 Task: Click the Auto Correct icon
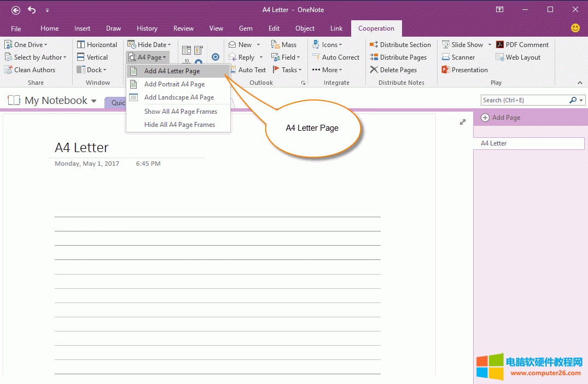(x=316, y=57)
